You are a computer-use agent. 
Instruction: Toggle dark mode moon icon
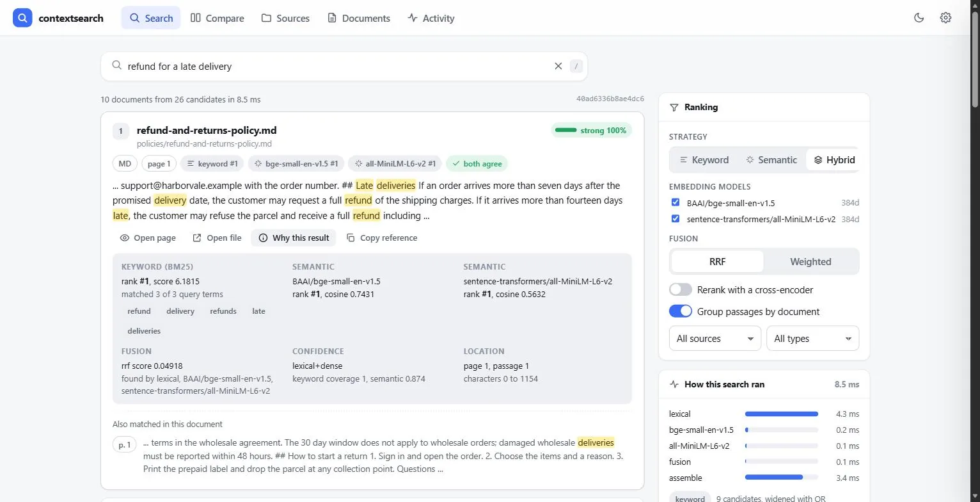point(919,18)
